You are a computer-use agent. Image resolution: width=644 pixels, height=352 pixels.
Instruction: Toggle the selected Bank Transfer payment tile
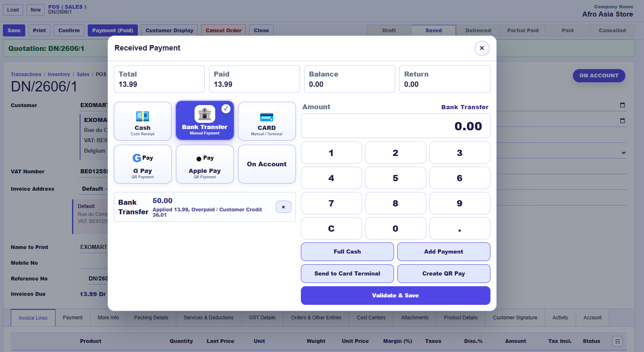(204, 120)
